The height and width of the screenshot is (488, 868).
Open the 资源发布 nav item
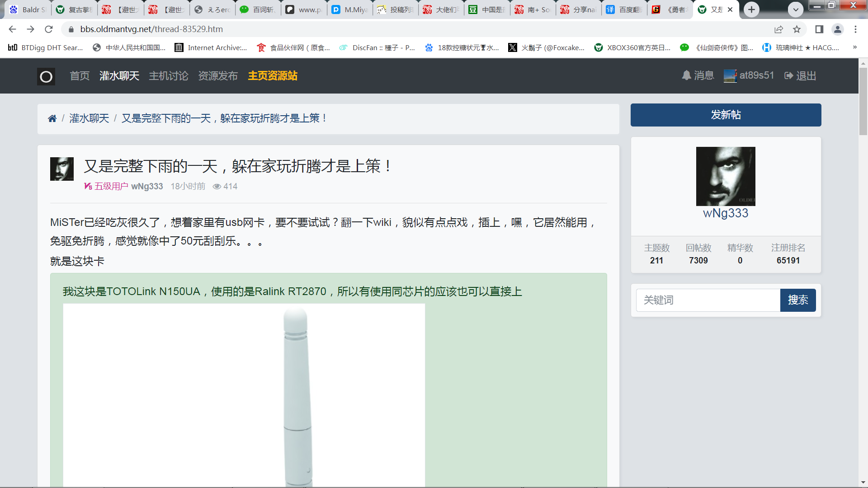(218, 76)
